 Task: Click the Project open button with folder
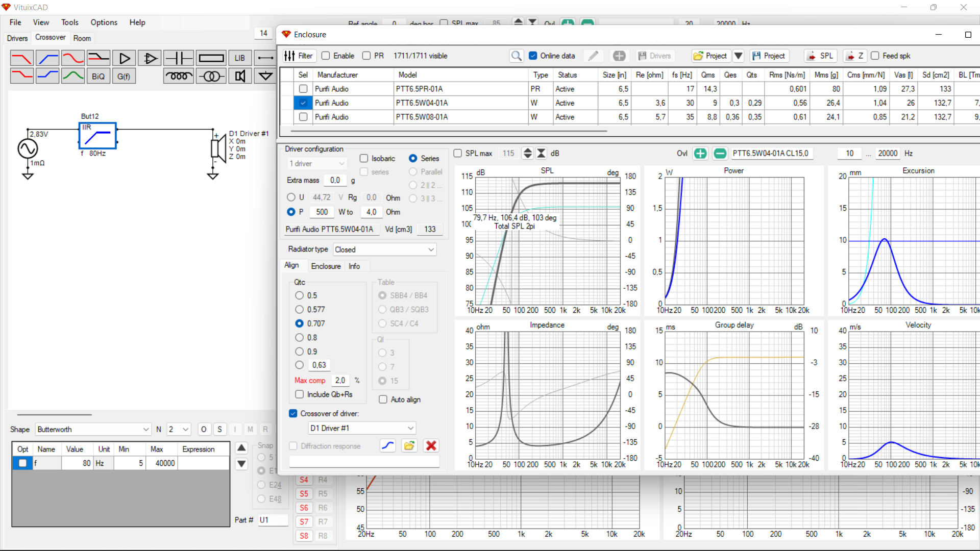(x=712, y=56)
